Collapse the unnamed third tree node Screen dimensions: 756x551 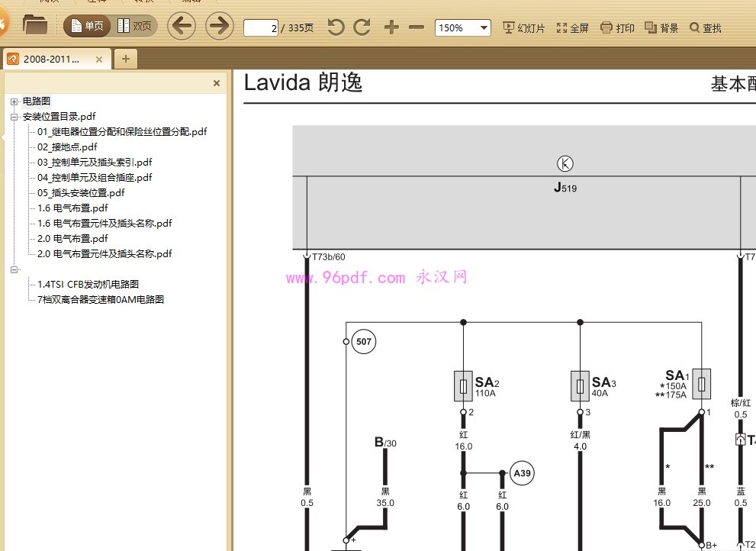(14, 269)
